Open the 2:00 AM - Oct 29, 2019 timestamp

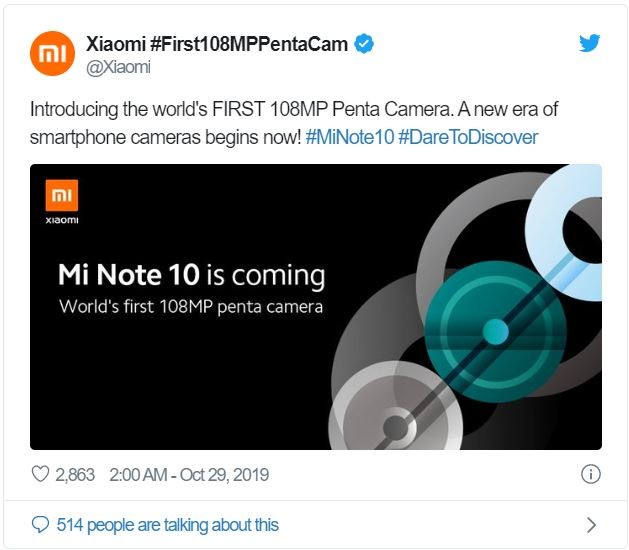click(189, 475)
